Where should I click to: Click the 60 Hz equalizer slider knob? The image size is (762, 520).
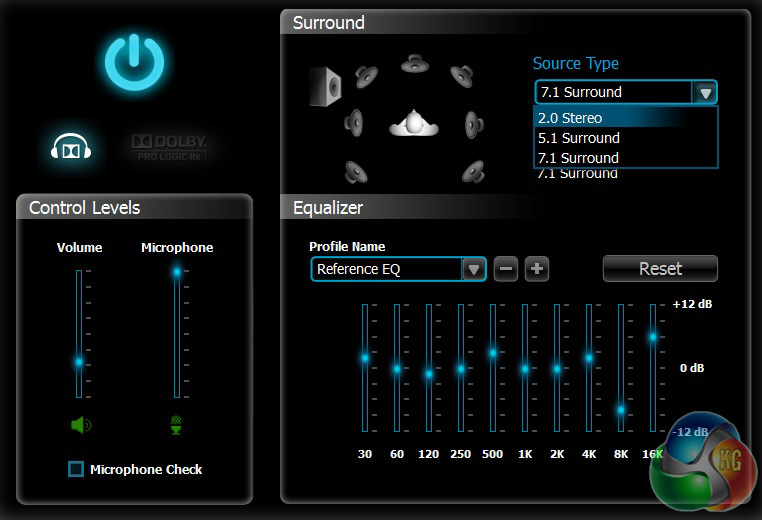[x=397, y=369]
